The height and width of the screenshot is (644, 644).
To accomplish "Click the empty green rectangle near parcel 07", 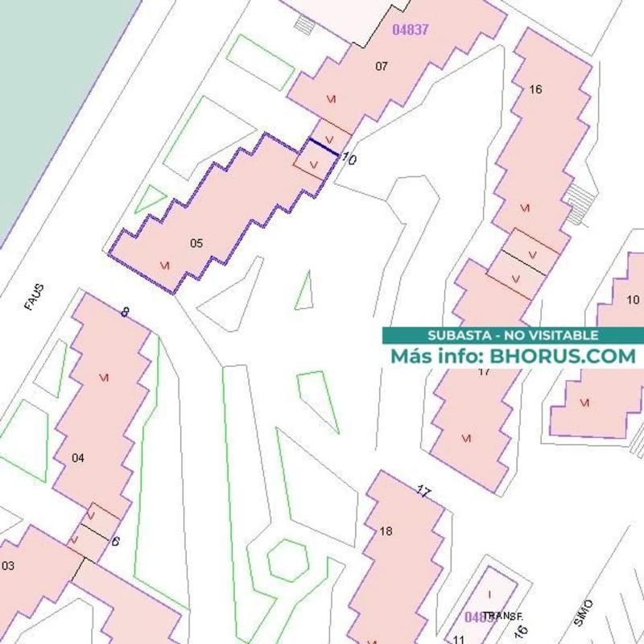I will pyautogui.click(x=260, y=62).
